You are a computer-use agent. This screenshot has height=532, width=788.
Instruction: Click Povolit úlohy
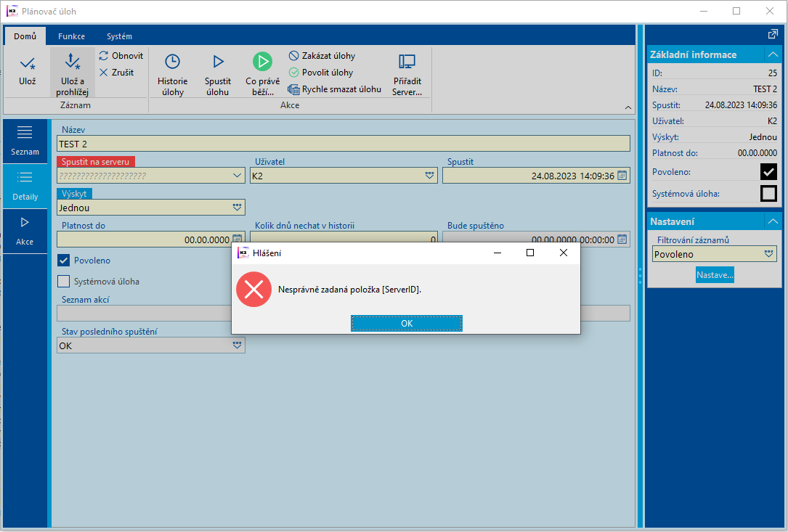(x=321, y=73)
